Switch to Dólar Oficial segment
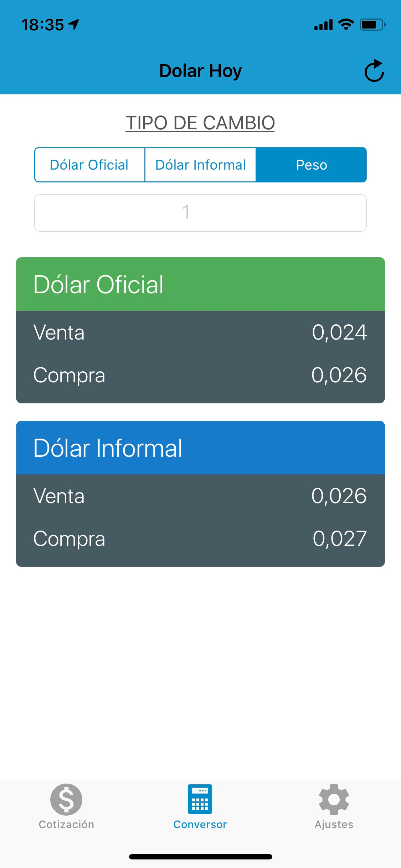Viewport: 401px width, 868px height. 89,165
